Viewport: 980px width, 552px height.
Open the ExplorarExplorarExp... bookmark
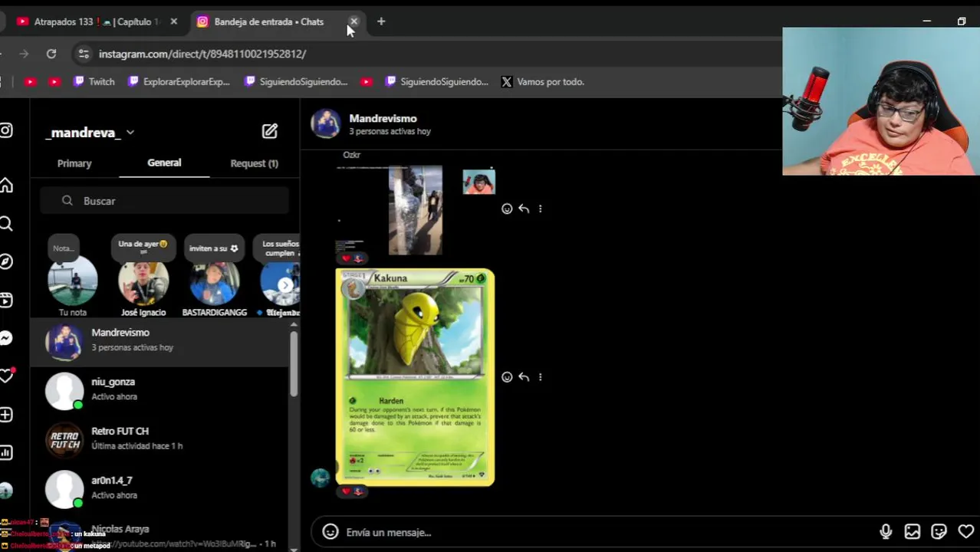[x=179, y=81]
